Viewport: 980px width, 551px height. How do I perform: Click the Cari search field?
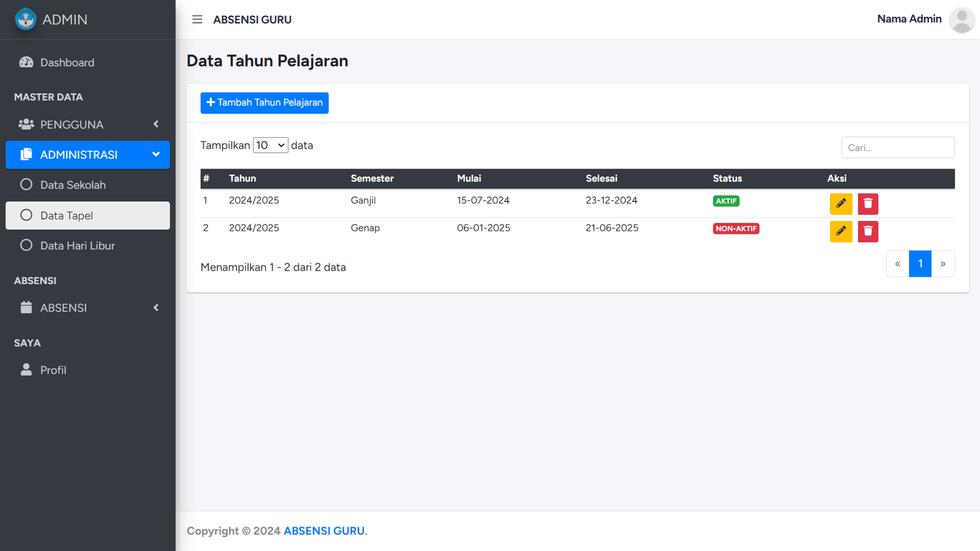(x=897, y=148)
